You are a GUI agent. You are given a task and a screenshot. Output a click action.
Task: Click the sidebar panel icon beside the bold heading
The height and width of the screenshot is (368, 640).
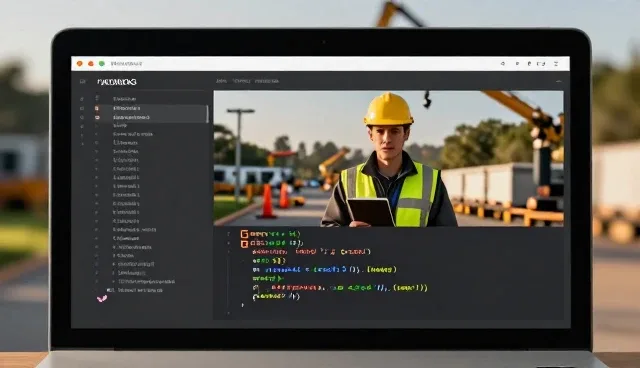coord(82,82)
